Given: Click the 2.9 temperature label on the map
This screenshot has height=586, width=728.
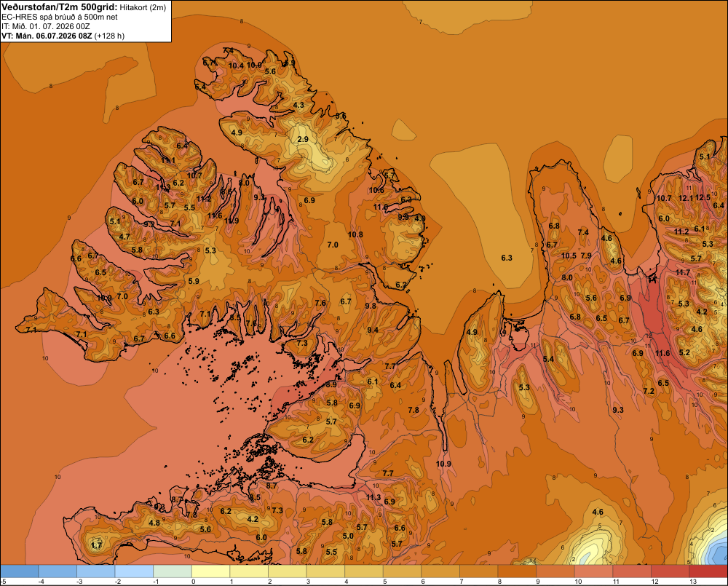Looking at the screenshot, I should click(303, 139).
